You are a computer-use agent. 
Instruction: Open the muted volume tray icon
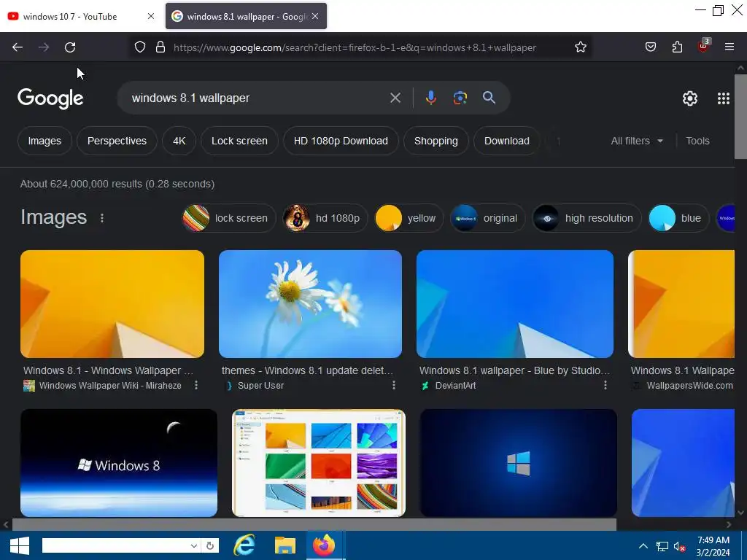click(679, 546)
